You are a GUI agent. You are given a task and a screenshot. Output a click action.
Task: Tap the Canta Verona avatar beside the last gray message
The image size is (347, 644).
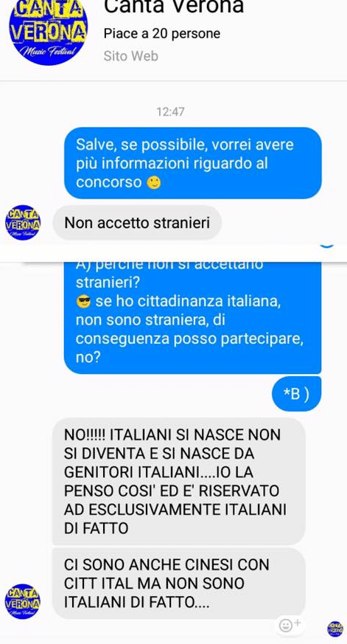[23, 601]
